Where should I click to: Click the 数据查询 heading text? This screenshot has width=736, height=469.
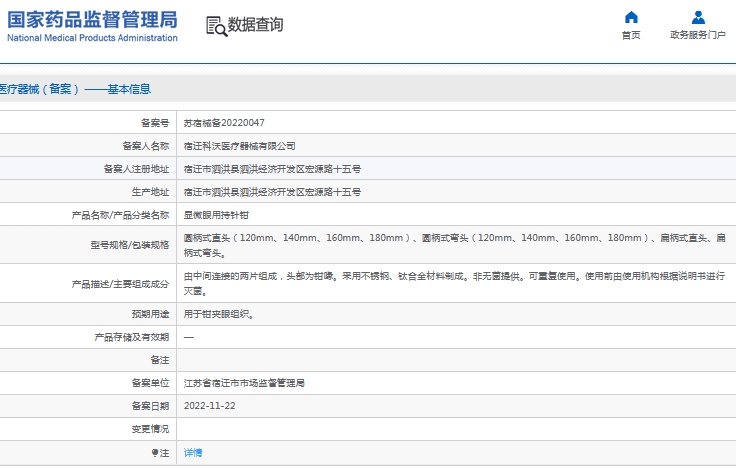tap(255, 24)
